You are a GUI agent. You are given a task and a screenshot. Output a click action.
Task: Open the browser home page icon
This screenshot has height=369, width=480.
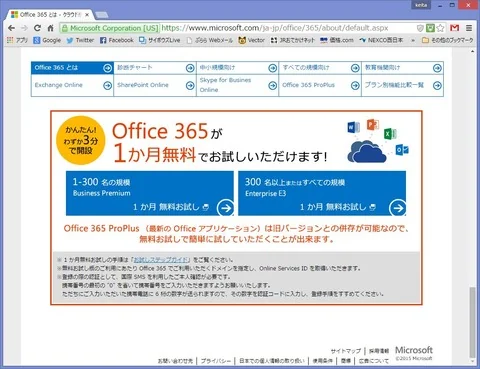click(x=50, y=28)
